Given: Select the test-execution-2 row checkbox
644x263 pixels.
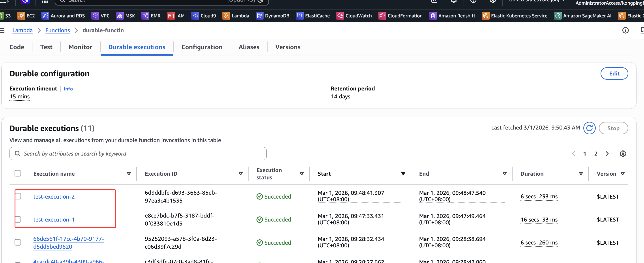Looking at the screenshot, I should click(x=18, y=196).
